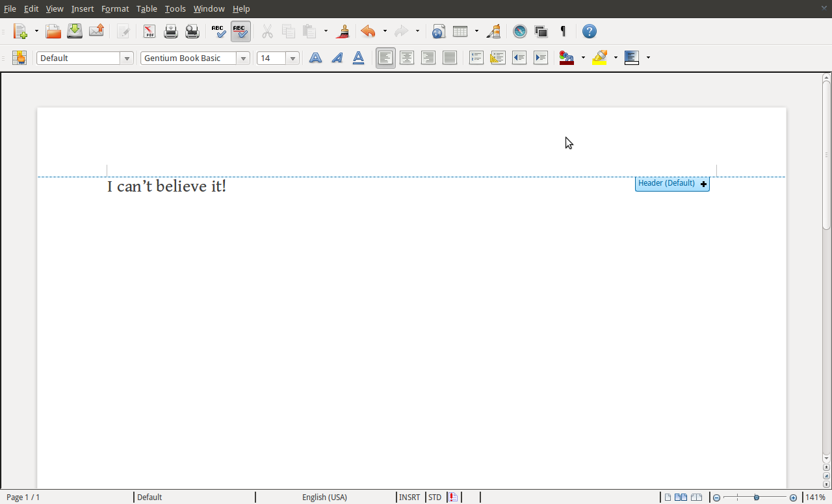Image resolution: width=832 pixels, height=504 pixels.
Task: Switch to book mode view layout
Action: (x=696, y=498)
